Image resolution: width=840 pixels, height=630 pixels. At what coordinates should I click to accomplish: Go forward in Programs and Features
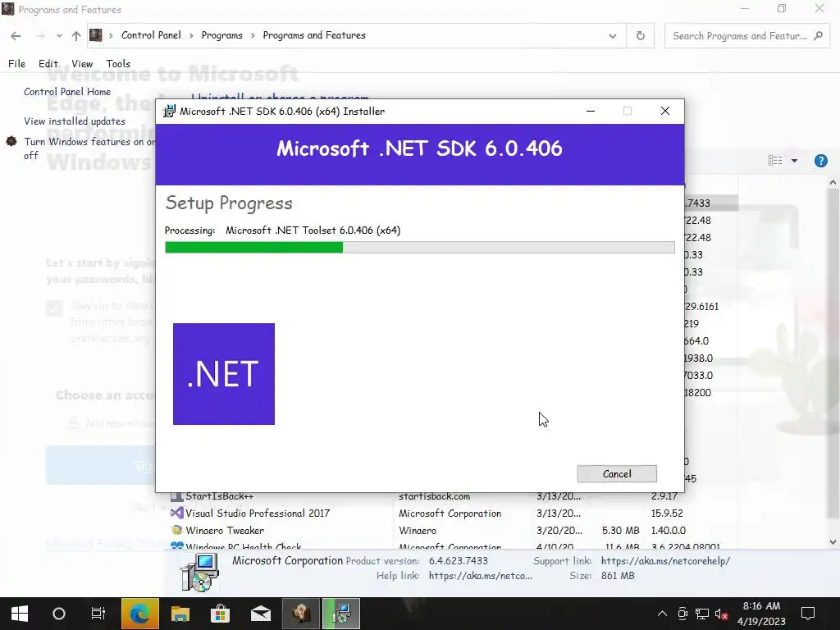[x=40, y=36]
